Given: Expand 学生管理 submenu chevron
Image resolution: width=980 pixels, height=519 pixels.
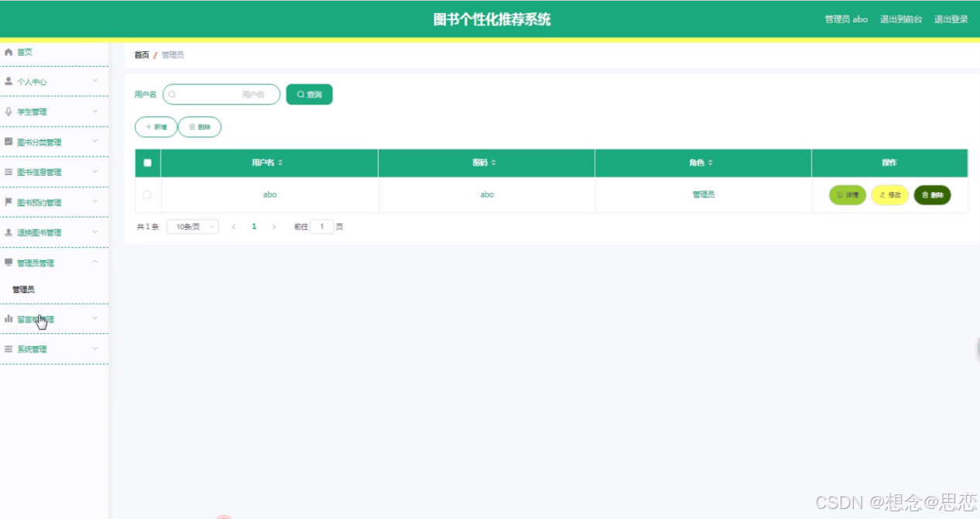Looking at the screenshot, I should point(95,111).
